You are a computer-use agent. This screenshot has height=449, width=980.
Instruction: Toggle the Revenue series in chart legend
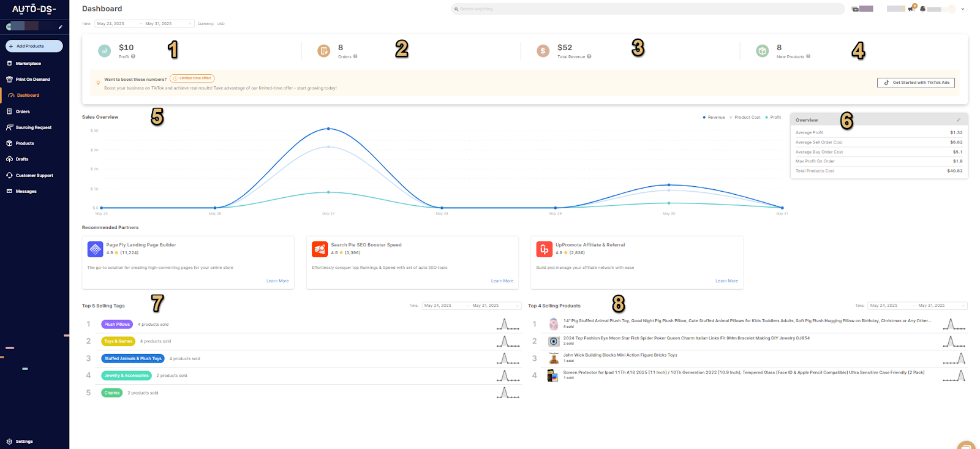point(714,117)
